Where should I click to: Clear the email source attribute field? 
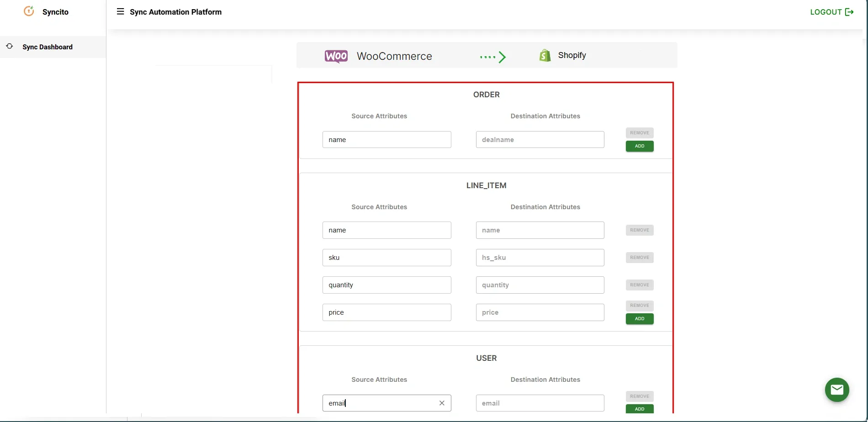(x=442, y=403)
